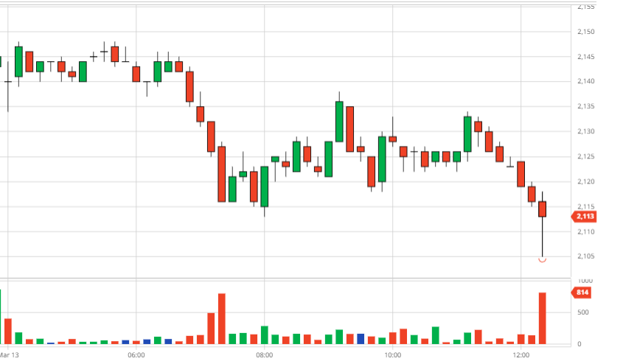Click the 10:00 time axis label
Image resolution: width=623 pixels, height=364 pixels.
[x=392, y=355]
